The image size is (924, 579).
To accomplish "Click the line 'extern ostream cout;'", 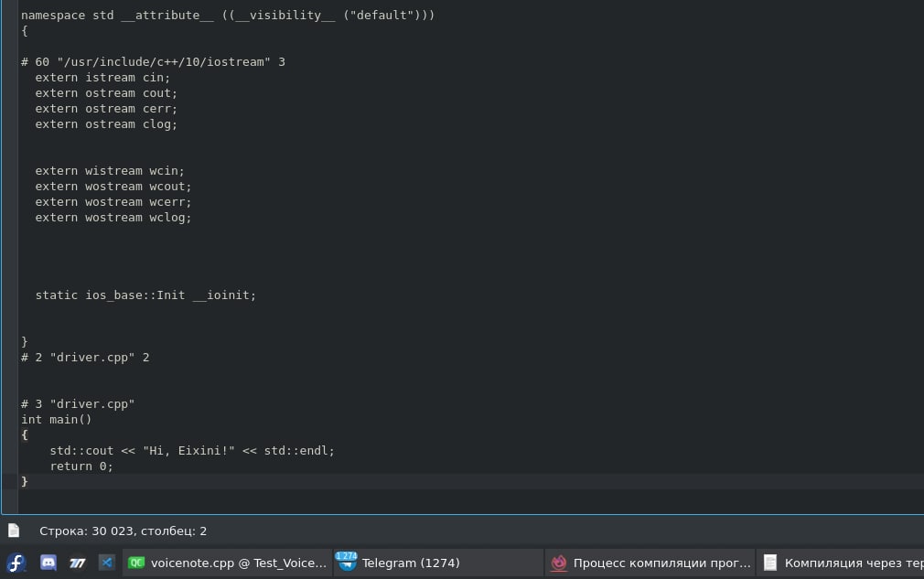I will click(106, 93).
